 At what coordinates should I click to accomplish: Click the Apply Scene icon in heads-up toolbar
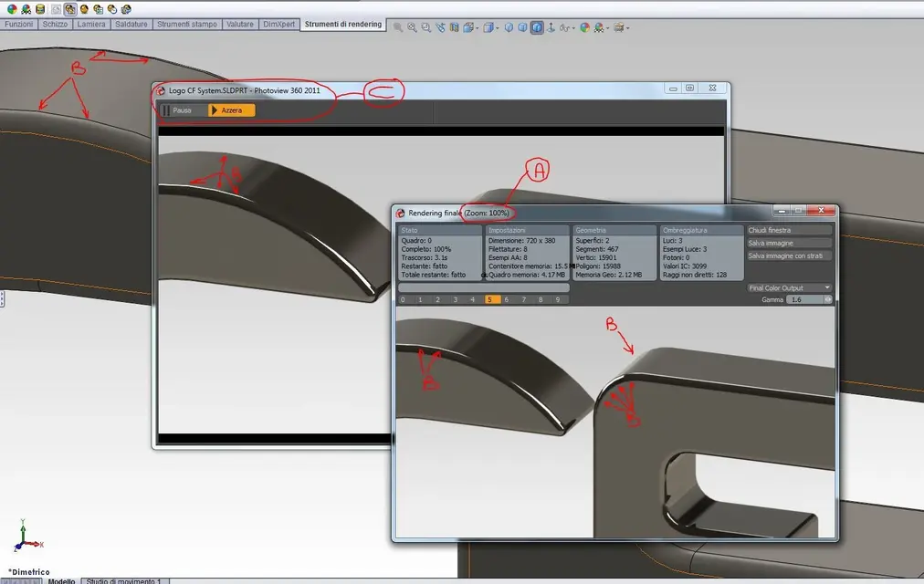click(x=599, y=27)
